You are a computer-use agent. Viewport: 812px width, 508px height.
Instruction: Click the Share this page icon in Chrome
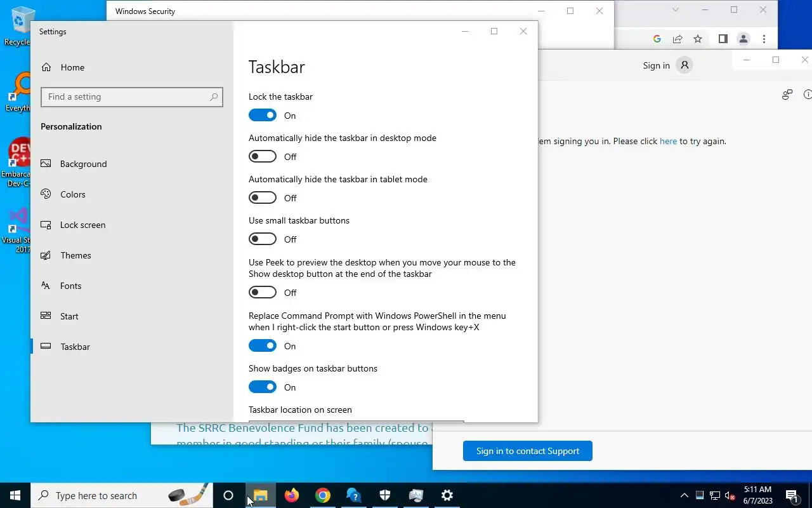(x=678, y=39)
